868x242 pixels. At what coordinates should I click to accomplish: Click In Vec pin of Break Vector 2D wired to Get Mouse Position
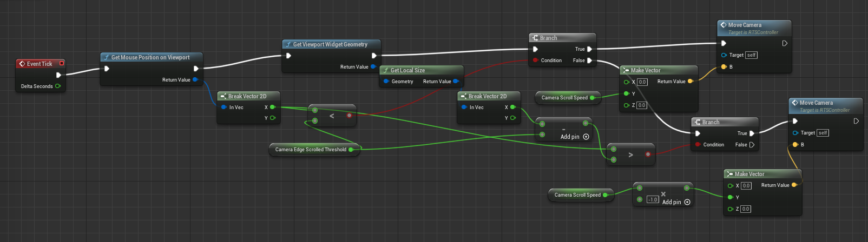[223, 107]
